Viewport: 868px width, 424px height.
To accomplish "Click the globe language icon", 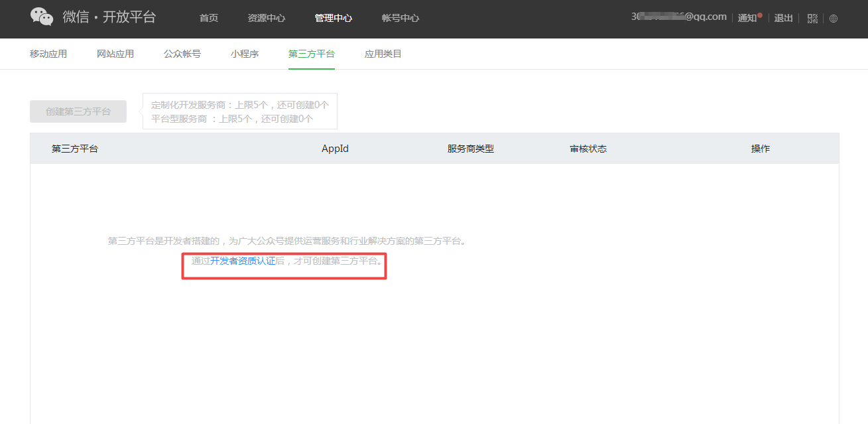I will [x=834, y=19].
